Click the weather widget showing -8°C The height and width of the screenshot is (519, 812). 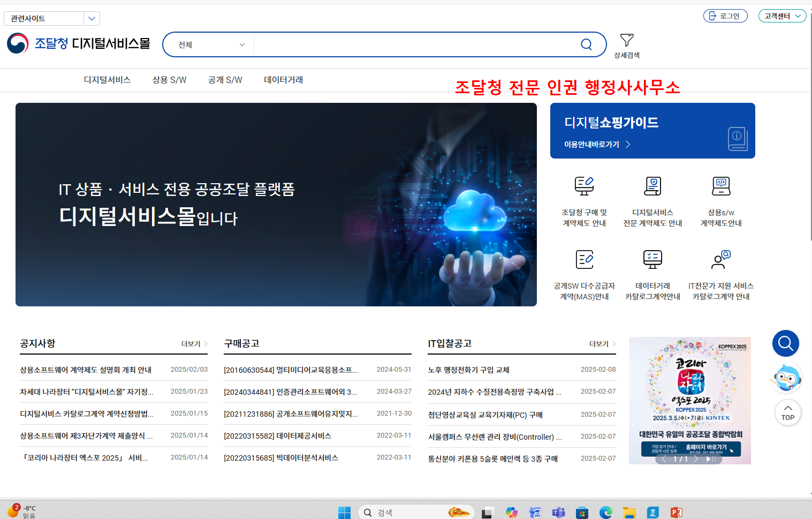click(x=21, y=511)
